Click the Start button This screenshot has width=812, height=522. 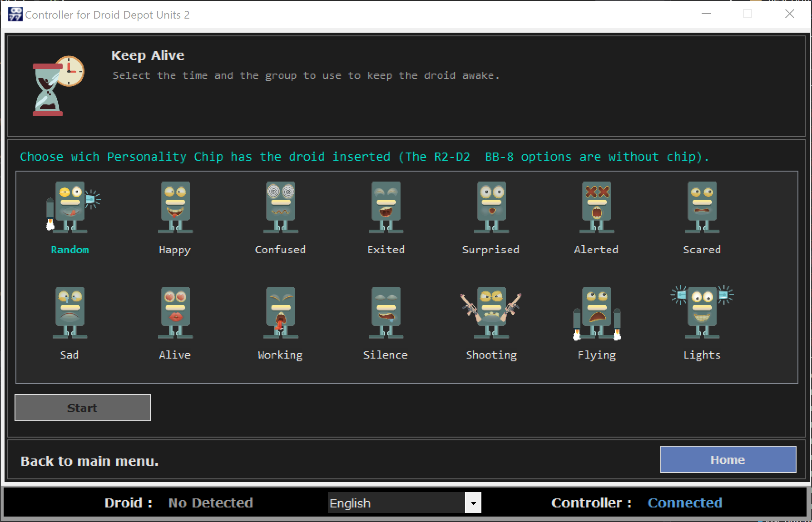pyautogui.click(x=83, y=408)
